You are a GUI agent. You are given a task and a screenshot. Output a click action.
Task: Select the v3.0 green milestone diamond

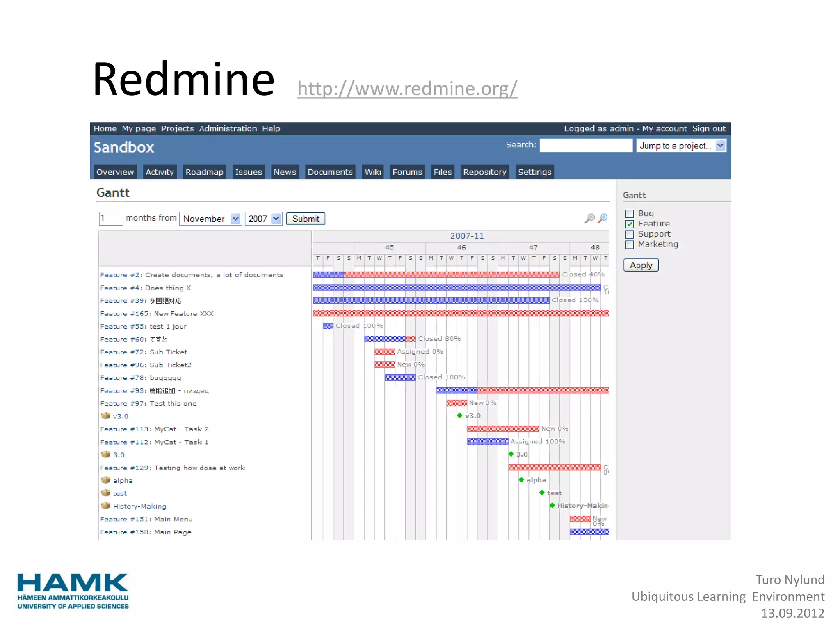459,415
